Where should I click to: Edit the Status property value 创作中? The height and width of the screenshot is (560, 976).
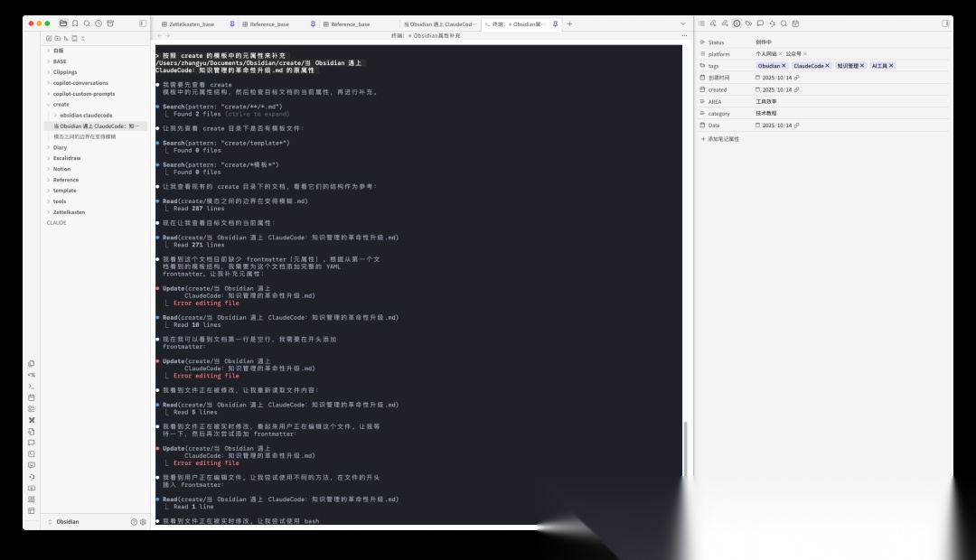click(764, 42)
